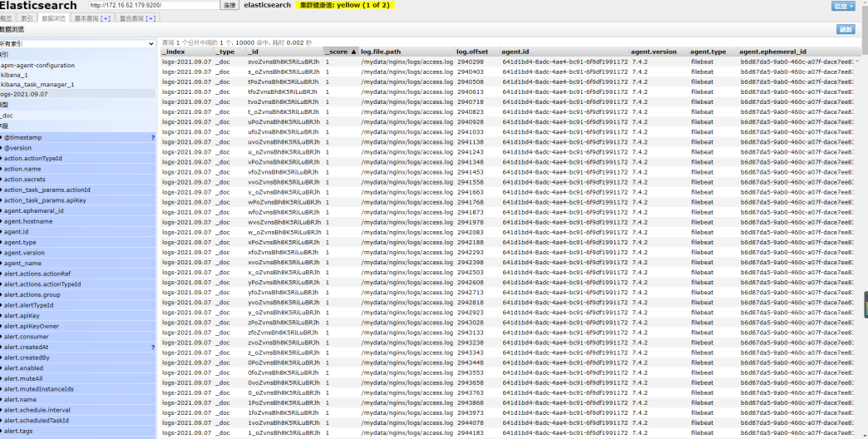Select the logs-2021.09.07 index in sidebar

(x=77, y=94)
